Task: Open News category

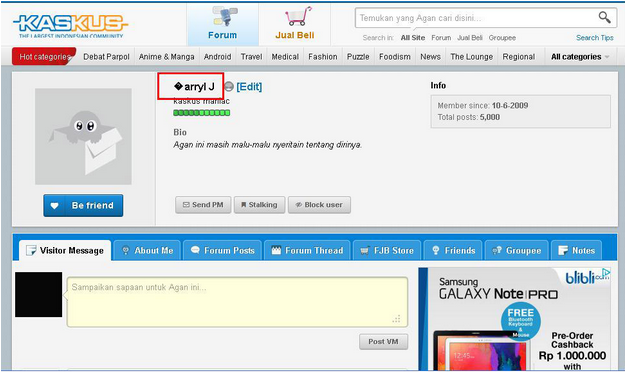Action: pos(430,57)
